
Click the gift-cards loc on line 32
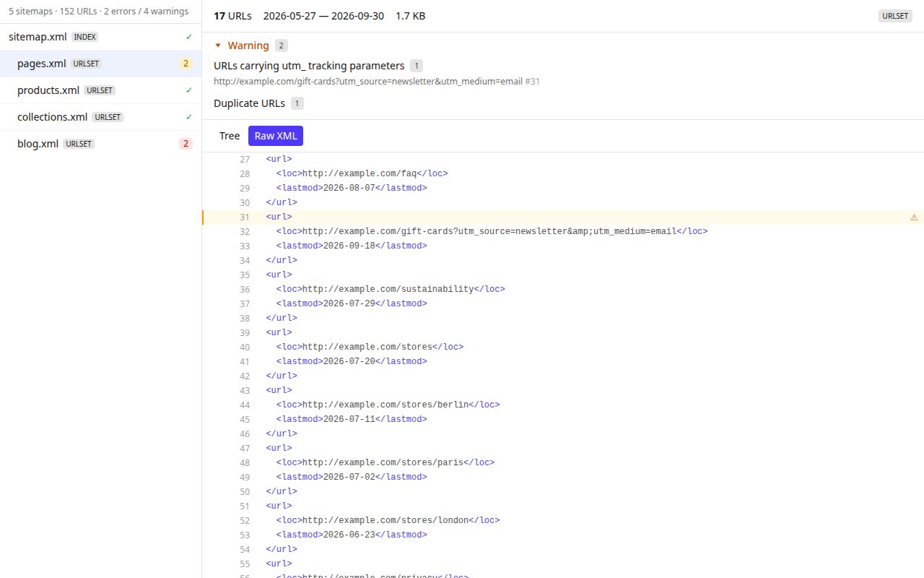[x=492, y=231]
